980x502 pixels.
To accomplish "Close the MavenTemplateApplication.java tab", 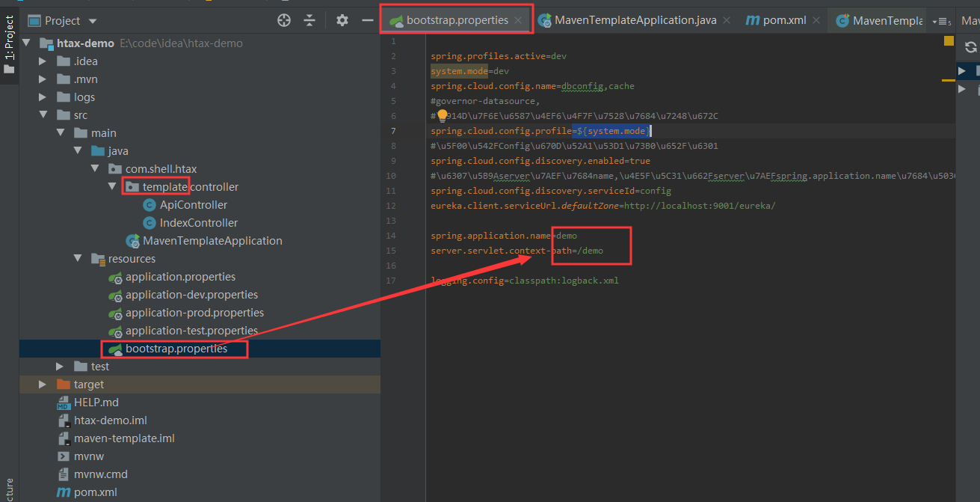I will pyautogui.click(x=728, y=21).
